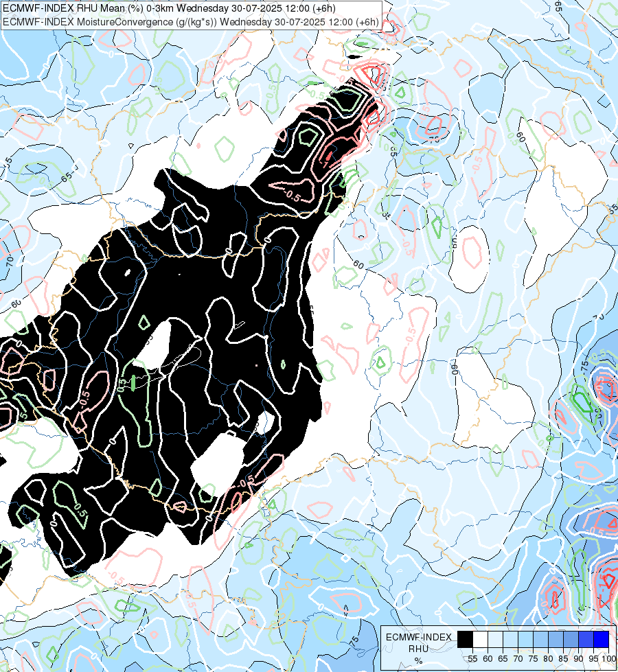Click the % unit in the legend
The image size is (618, 672).
[x=419, y=660]
